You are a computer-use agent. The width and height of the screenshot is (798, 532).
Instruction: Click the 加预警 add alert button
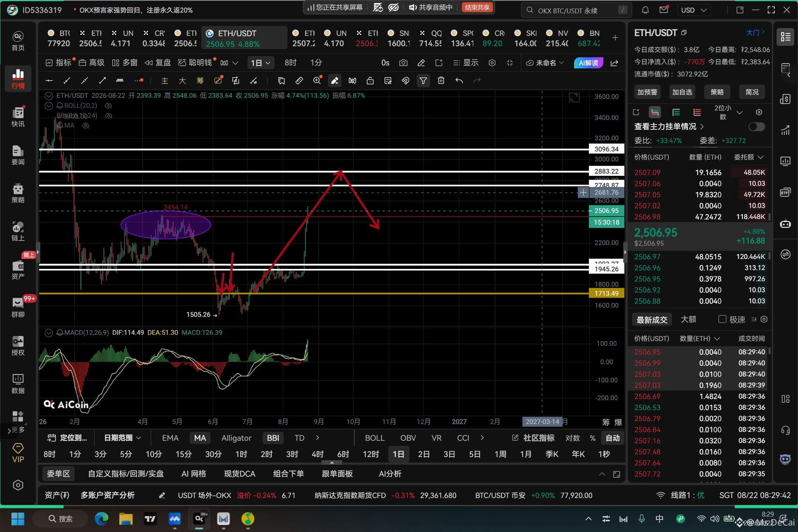click(647, 92)
